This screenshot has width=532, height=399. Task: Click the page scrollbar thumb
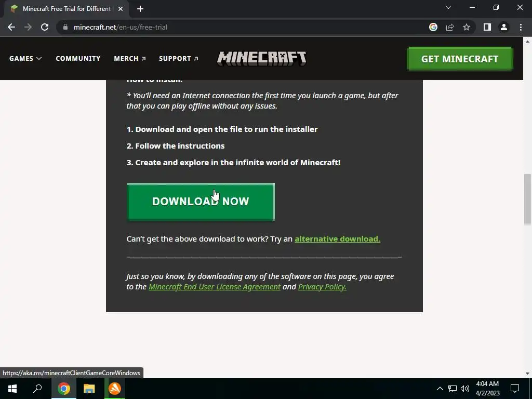527,199
